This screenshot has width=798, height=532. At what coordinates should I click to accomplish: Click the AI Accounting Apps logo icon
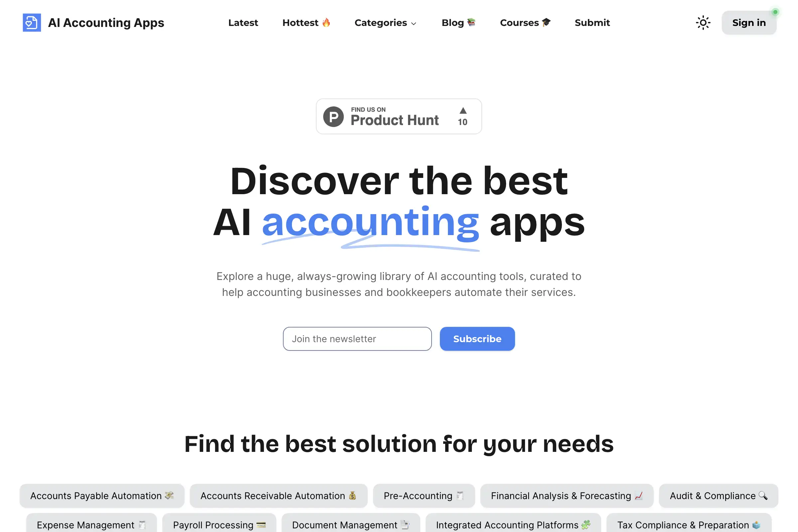(31, 22)
